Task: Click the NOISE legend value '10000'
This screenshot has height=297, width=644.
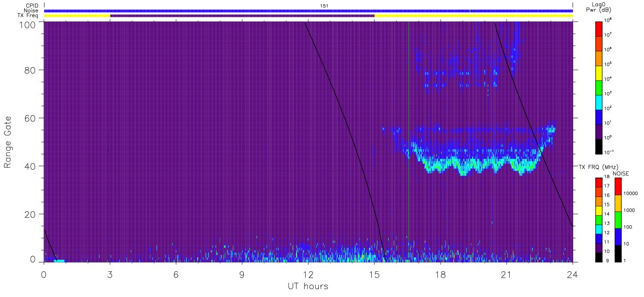Action: 631,193
